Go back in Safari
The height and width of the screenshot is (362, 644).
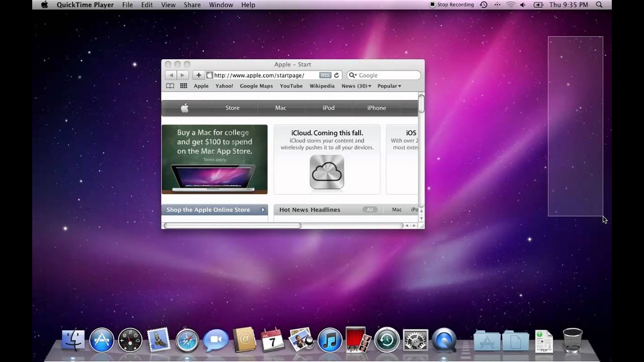pyautogui.click(x=171, y=75)
